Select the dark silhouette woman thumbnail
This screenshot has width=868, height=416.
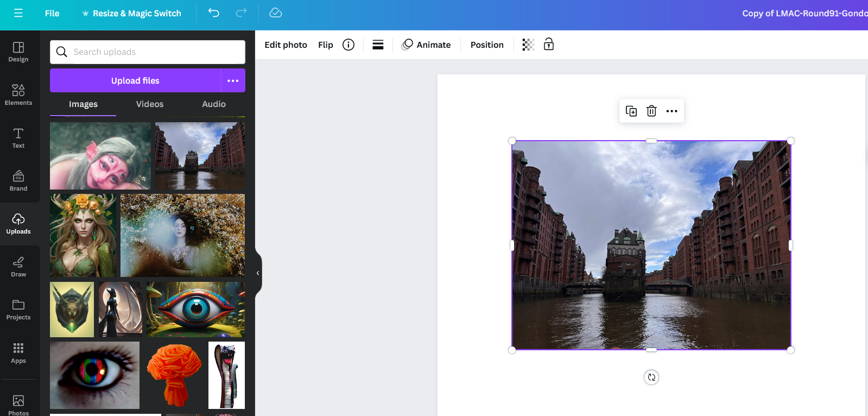pos(121,310)
